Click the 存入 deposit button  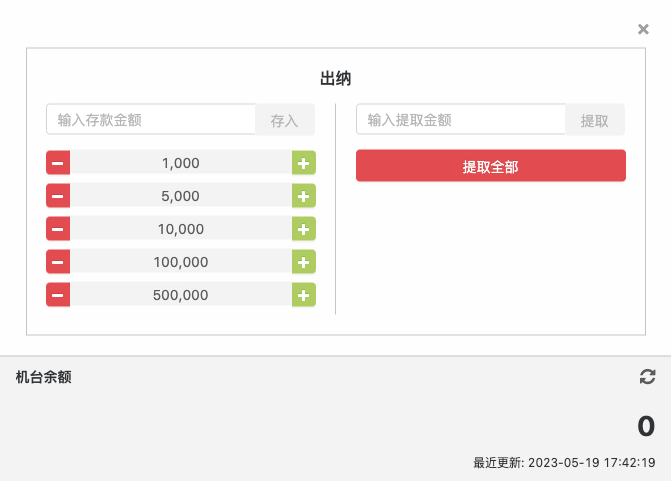click(x=285, y=120)
